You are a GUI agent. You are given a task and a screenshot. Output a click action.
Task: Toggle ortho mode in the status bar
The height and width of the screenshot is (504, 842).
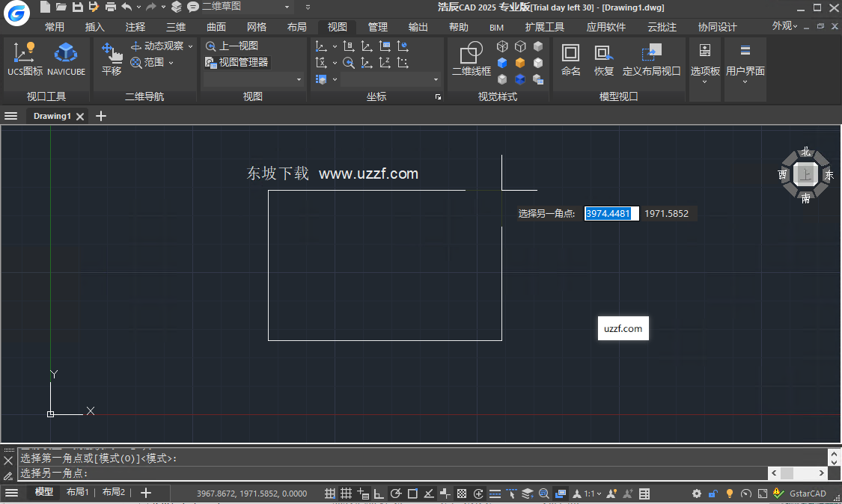[x=379, y=494]
